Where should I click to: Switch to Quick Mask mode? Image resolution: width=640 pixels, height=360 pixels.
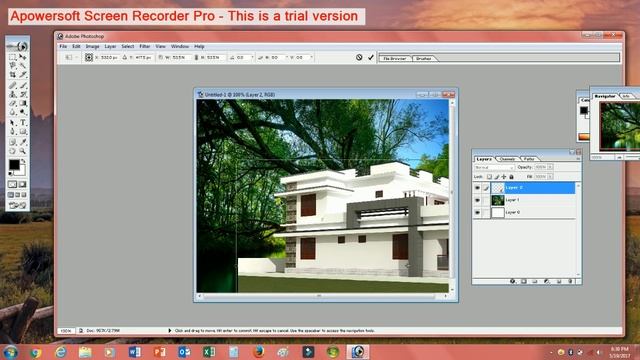(22, 184)
